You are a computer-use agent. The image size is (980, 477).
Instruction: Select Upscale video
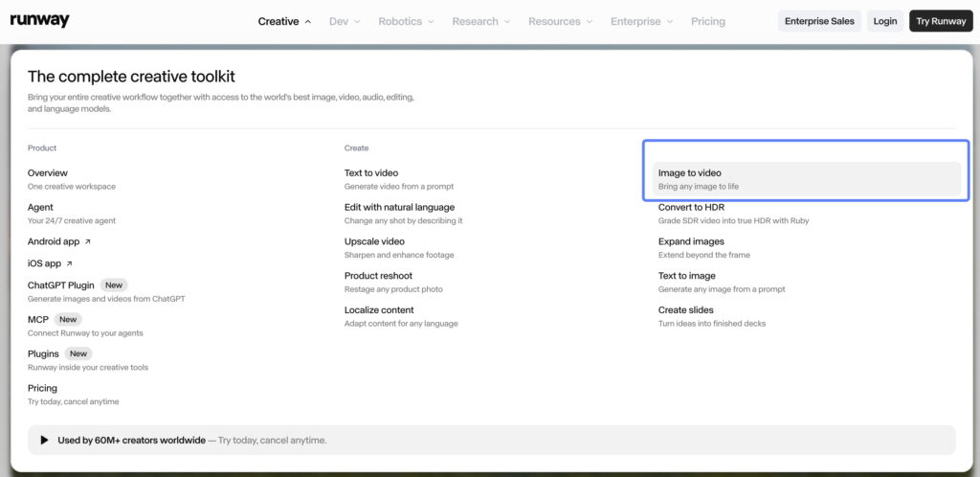click(x=374, y=242)
